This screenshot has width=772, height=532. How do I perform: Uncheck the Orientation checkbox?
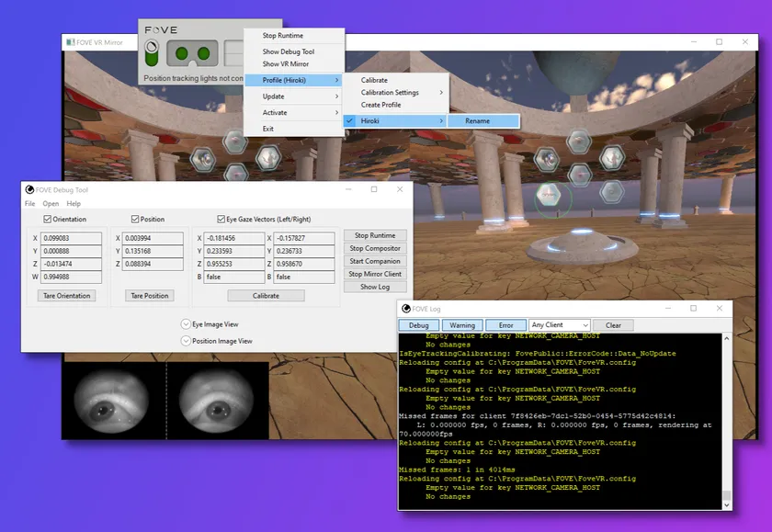click(x=48, y=220)
